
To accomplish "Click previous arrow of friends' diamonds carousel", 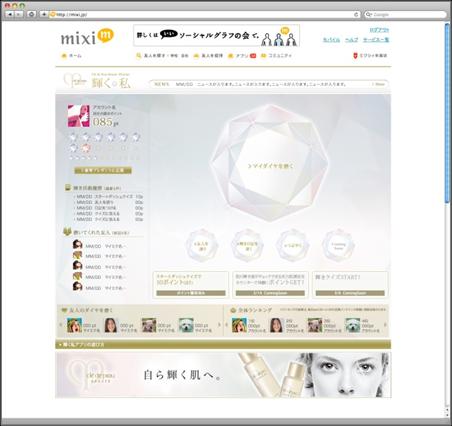I will pos(61,325).
